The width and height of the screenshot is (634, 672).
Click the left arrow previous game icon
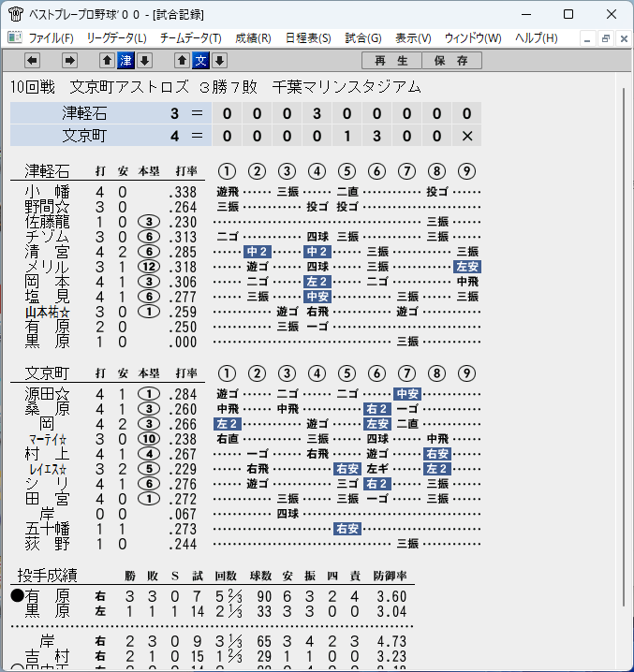32,61
